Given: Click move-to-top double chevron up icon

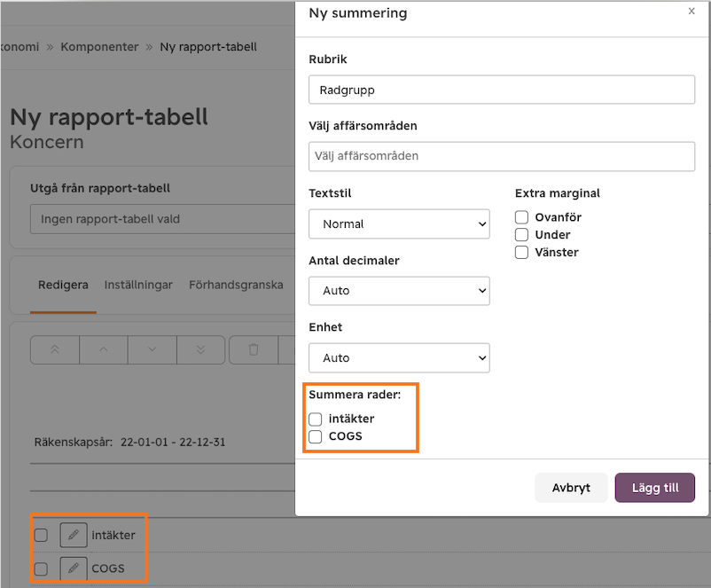Looking at the screenshot, I should click(x=55, y=349).
